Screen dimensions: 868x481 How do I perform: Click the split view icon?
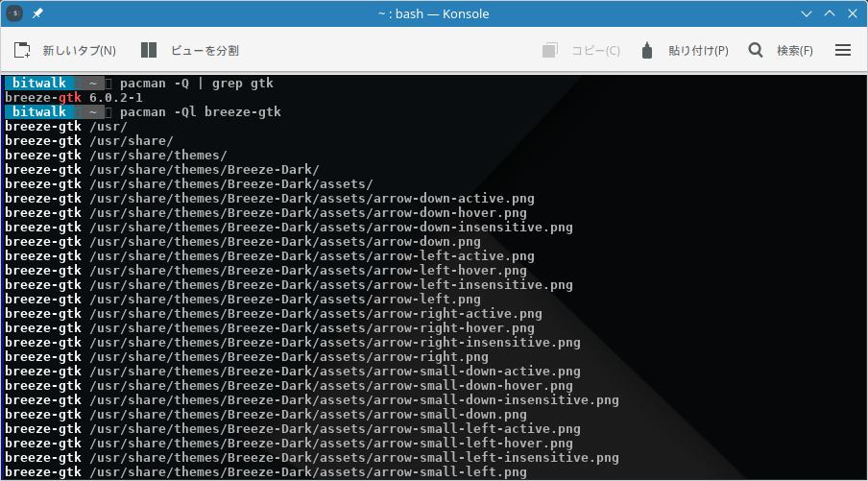click(149, 50)
